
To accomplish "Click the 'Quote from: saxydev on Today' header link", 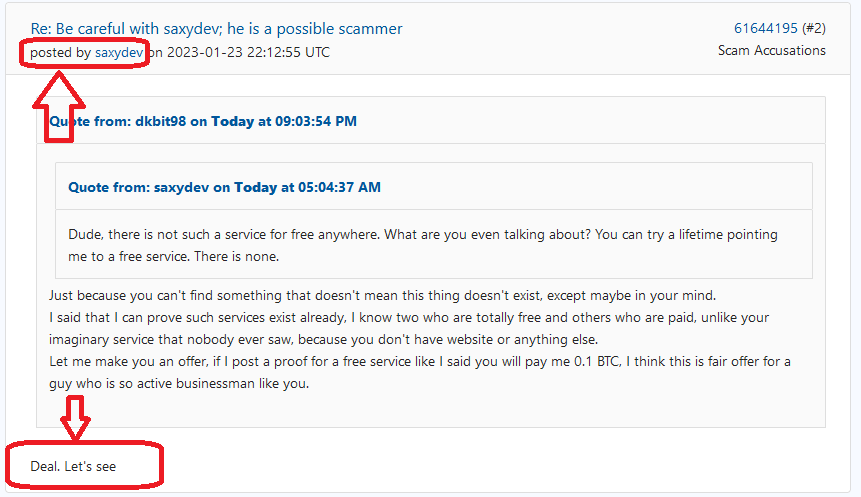I will pyautogui.click(x=224, y=187).
